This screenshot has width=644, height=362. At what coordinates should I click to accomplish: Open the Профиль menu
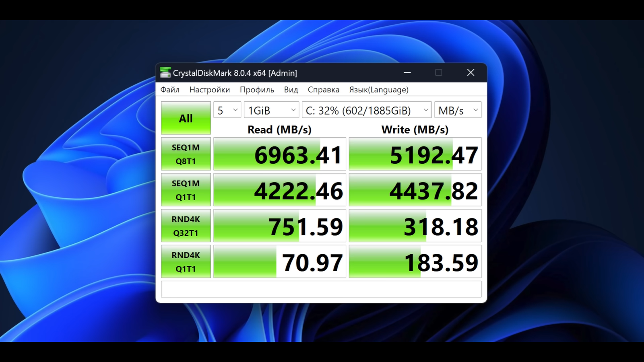tap(257, 90)
